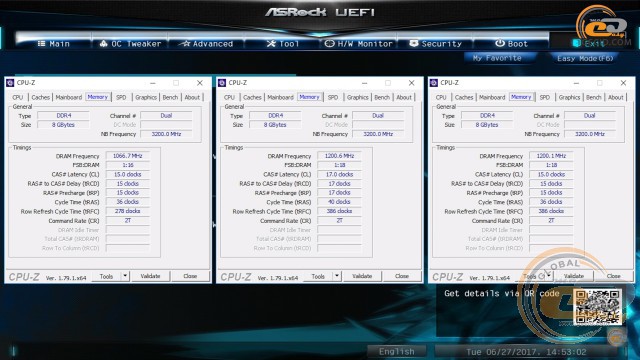Click Tools button in left CPU-Z window
The width and height of the screenshot is (640, 360).
coord(106,276)
